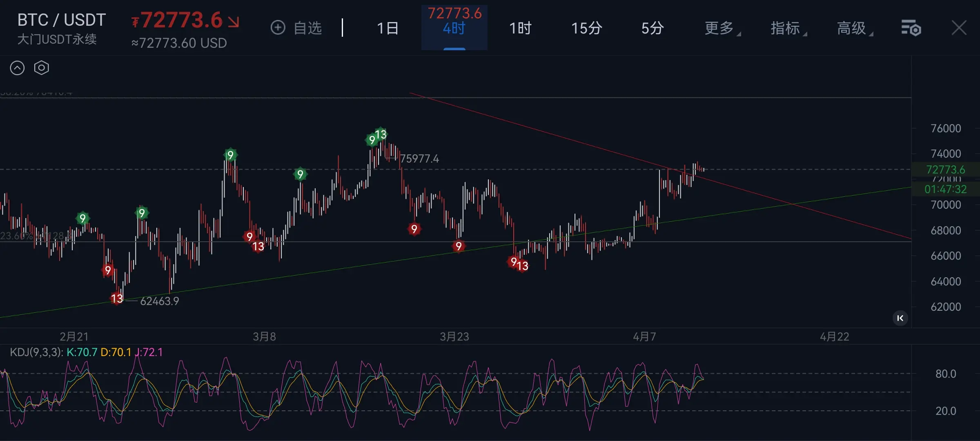Screen dimensions: 980x441
Task: Click the red 13 marker near 62463.9
Action: [117, 298]
